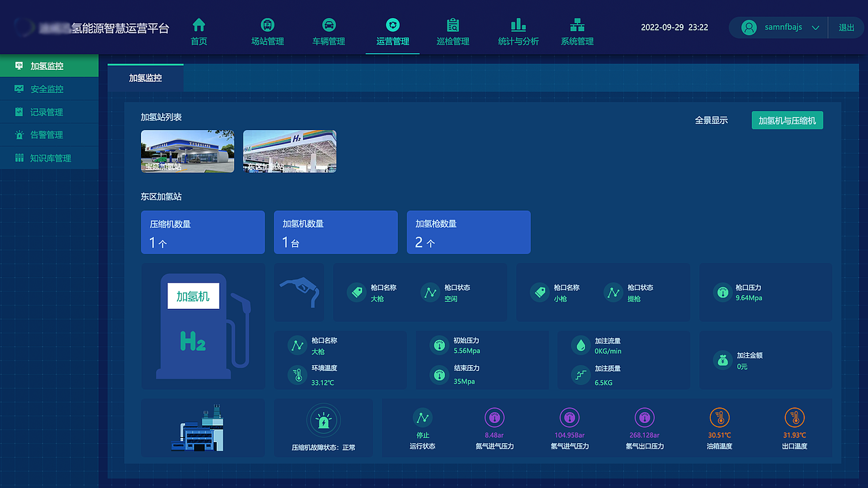Open 告警管理 sidebar item
Viewport: 868px width, 488px height.
pos(49,135)
